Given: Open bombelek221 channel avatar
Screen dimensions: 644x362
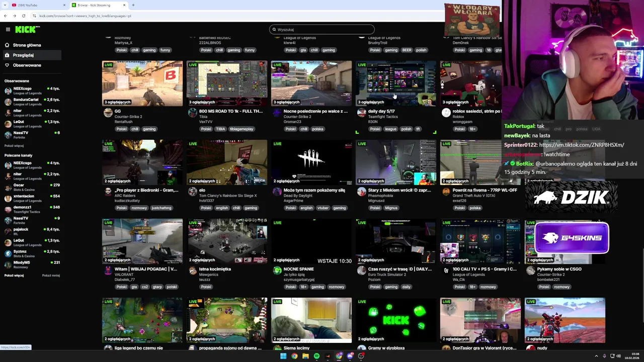Looking at the screenshot, I should click(x=530, y=271).
